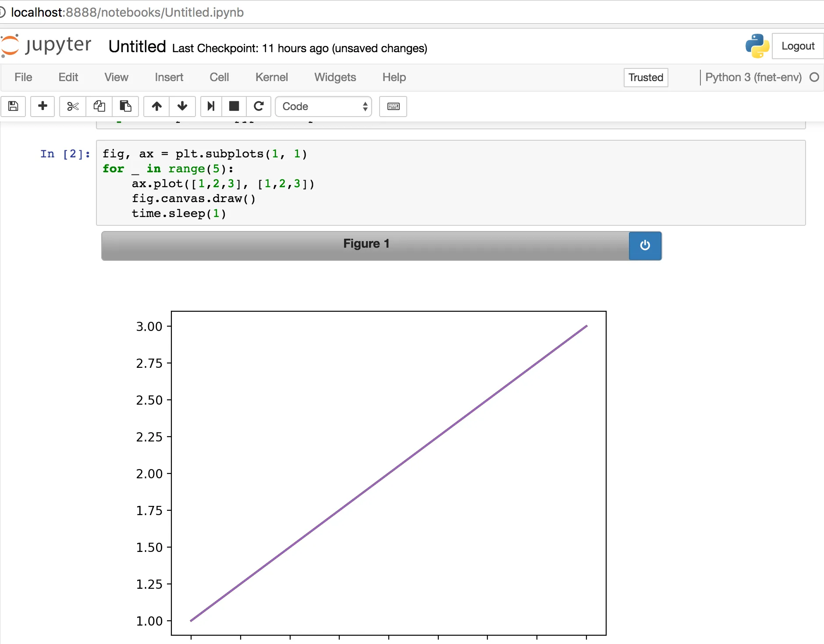Viewport: 824px width, 644px height.
Task: Click the 1.00 y-axis tick label
Action: (149, 621)
